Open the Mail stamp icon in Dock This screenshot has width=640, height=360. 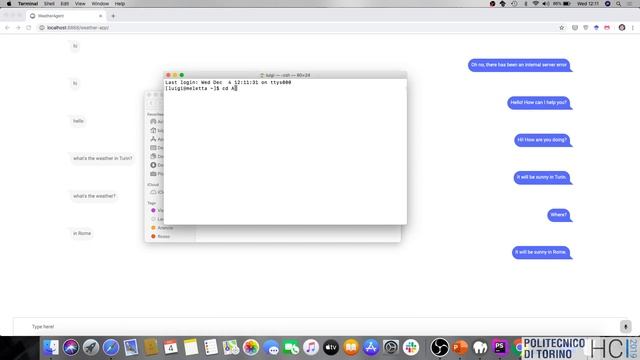pos(131,347)
